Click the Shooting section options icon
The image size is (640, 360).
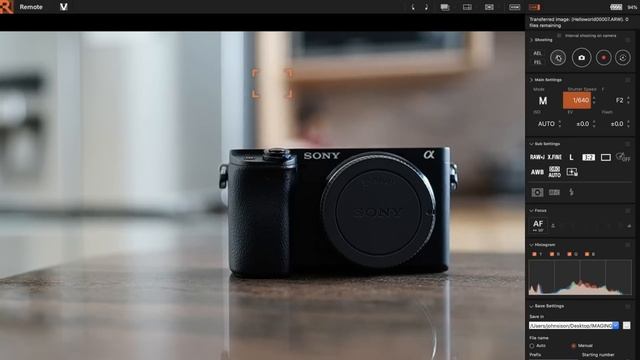point(628,40)
